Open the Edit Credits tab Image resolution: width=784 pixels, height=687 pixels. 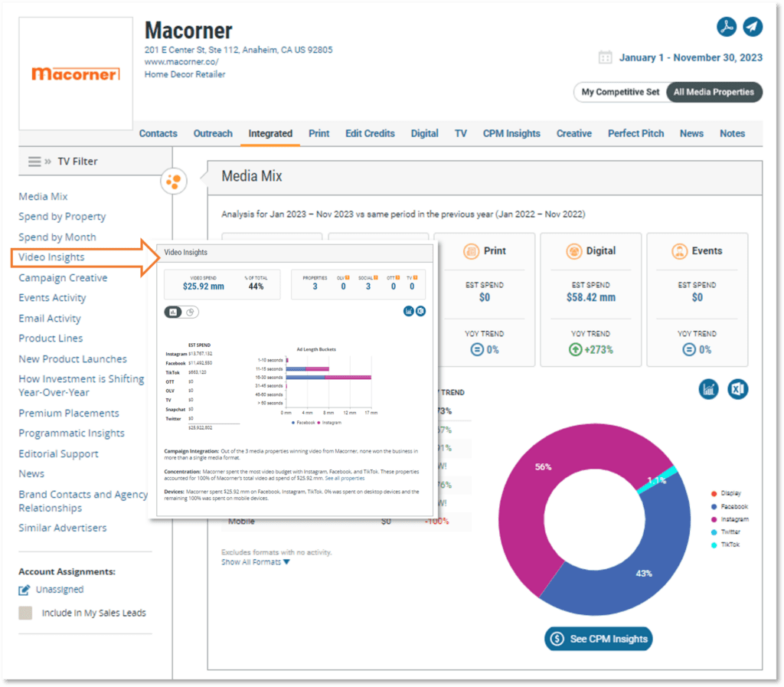(370, 133)
